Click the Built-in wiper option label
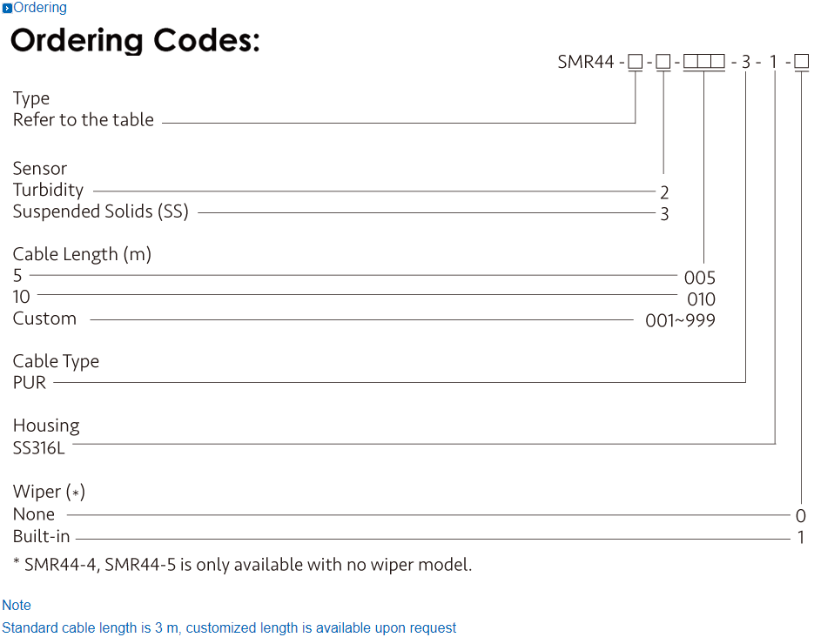Image resolution: width=814 pixels, height=644 pixels. pyautogui.click(x=42, y=536)
